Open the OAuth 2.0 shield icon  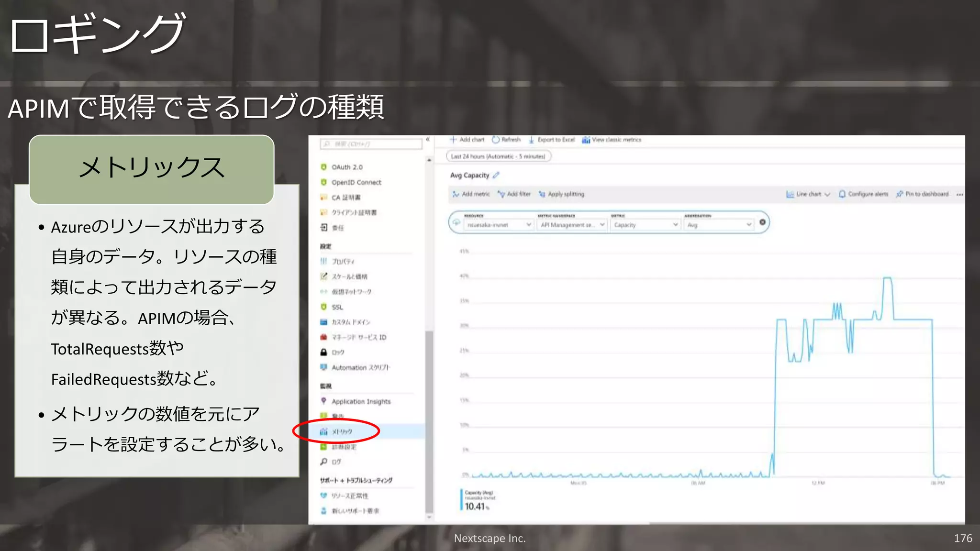[x=323, y=167]
